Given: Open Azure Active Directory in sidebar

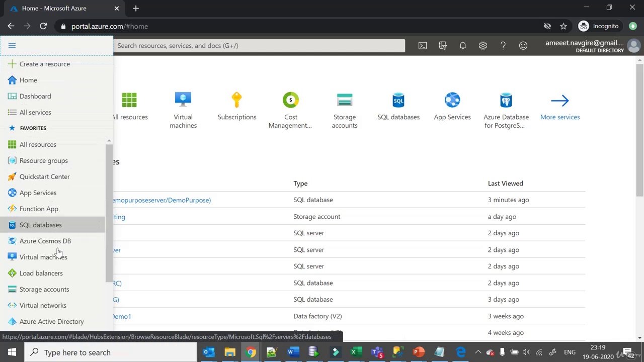Looking at the screenshot, I should point(51,321).
